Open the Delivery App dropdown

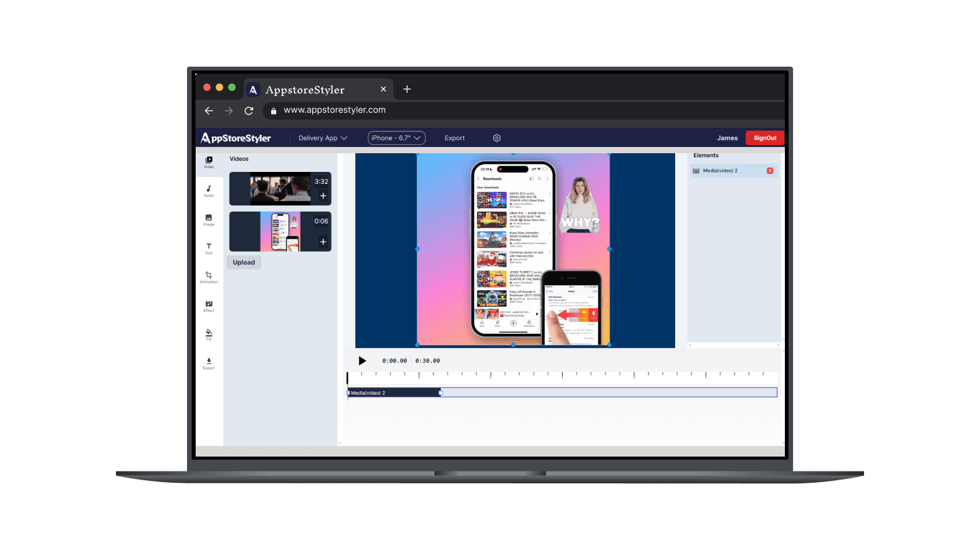(x=323, y=138)
